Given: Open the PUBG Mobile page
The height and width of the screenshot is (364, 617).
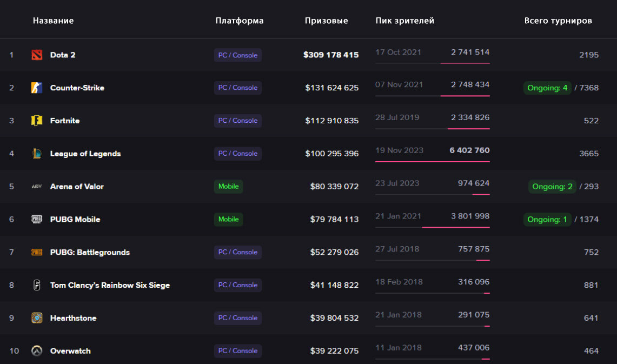Looking at the screenshot, I should click(x=75, y=219).
